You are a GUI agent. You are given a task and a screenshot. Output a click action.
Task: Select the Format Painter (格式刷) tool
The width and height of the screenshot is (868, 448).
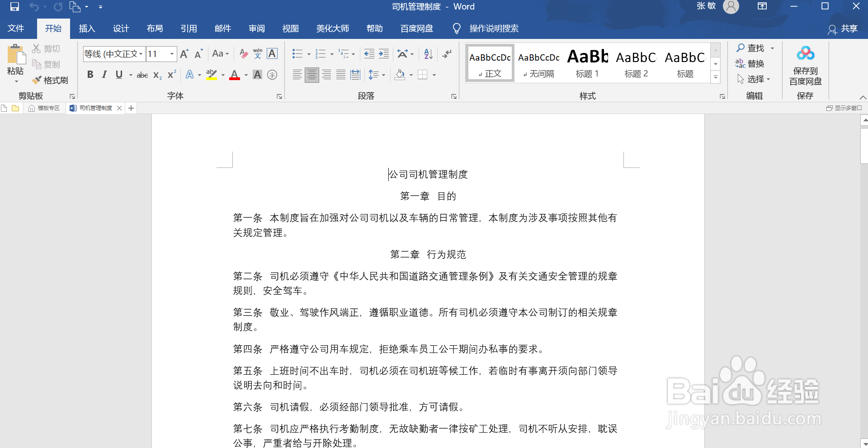tap(50, 80)
